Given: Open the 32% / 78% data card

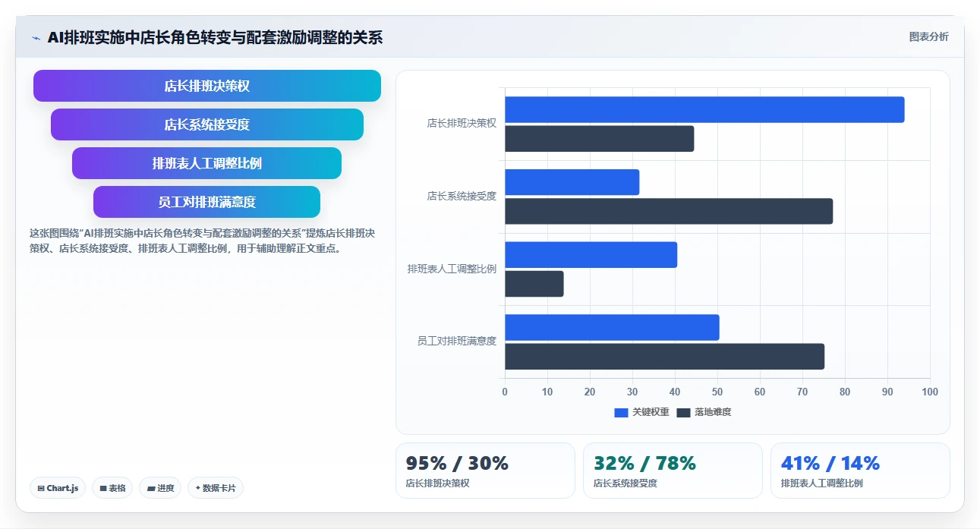Looking at the screenshot, I should coord(673,471).
